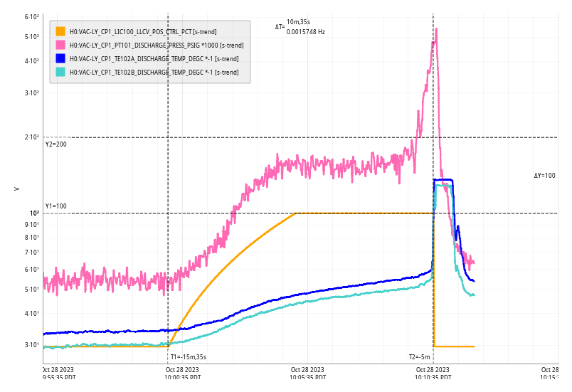
Task: Click the ΔY=100 readout on the right
Action: point(544,175)
